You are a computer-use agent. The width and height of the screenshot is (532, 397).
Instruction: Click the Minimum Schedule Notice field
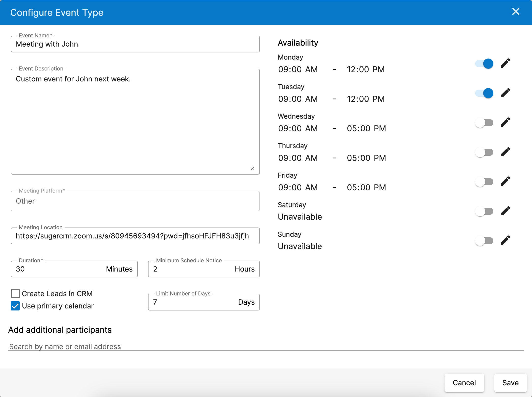(204, 269)
